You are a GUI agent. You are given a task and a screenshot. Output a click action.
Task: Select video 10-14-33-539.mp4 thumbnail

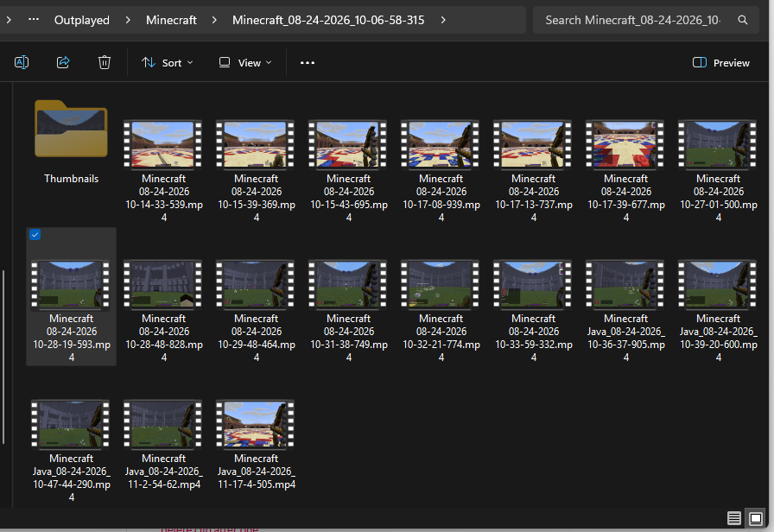click(163, 144)
